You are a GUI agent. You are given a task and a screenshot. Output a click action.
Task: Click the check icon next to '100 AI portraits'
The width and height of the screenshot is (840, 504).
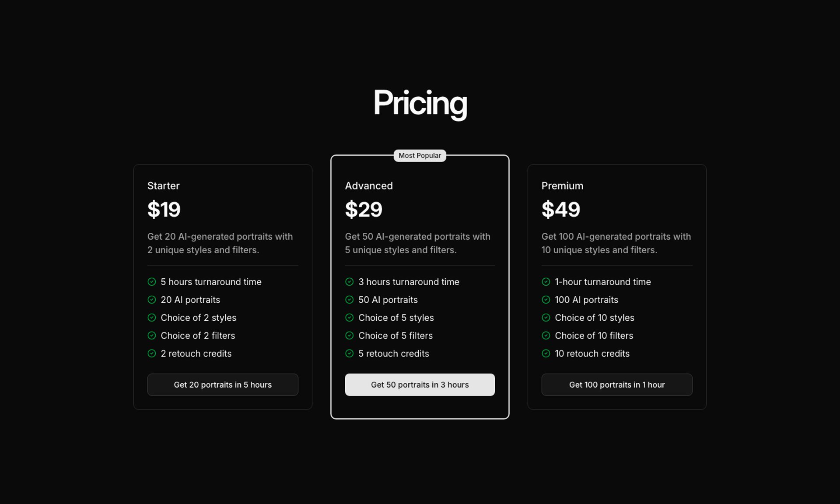(x=546, y=300)
